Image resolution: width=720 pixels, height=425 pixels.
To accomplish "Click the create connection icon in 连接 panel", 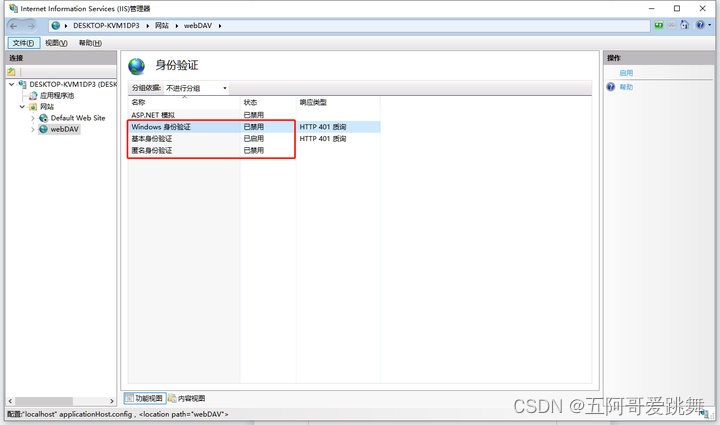I will point(11,72).
